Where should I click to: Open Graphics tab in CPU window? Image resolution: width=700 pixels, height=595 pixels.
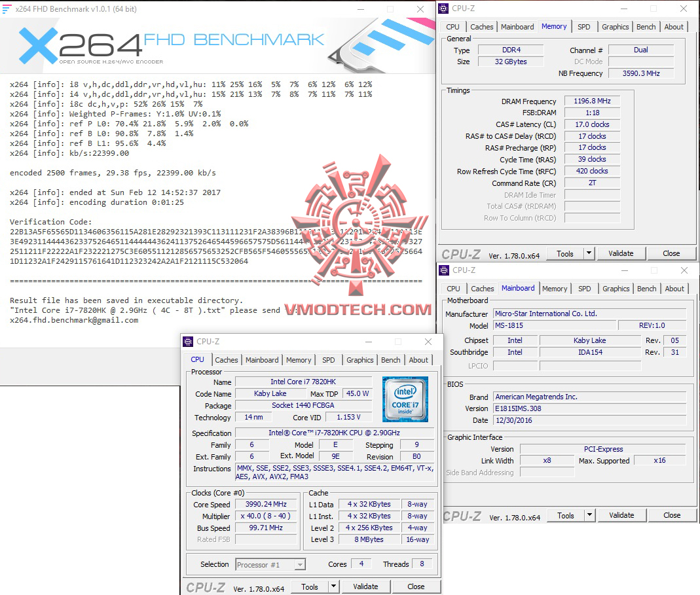tap(359, 360)
